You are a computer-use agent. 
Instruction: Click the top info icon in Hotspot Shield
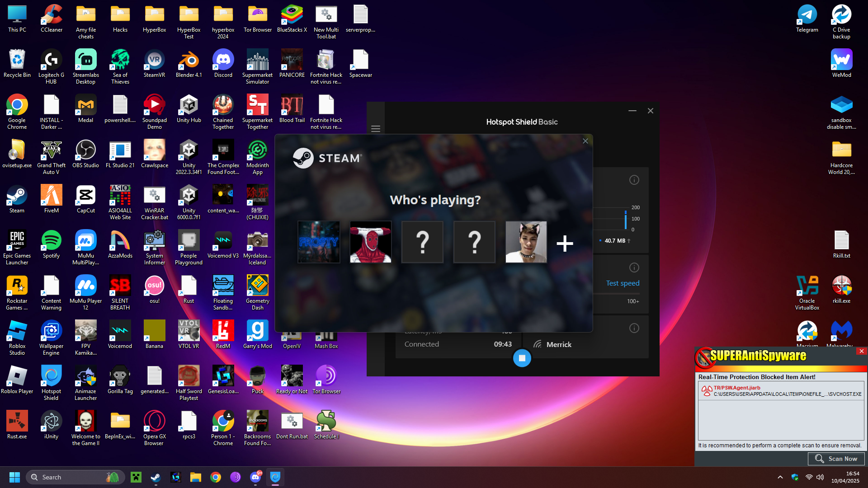click(634, 180)
